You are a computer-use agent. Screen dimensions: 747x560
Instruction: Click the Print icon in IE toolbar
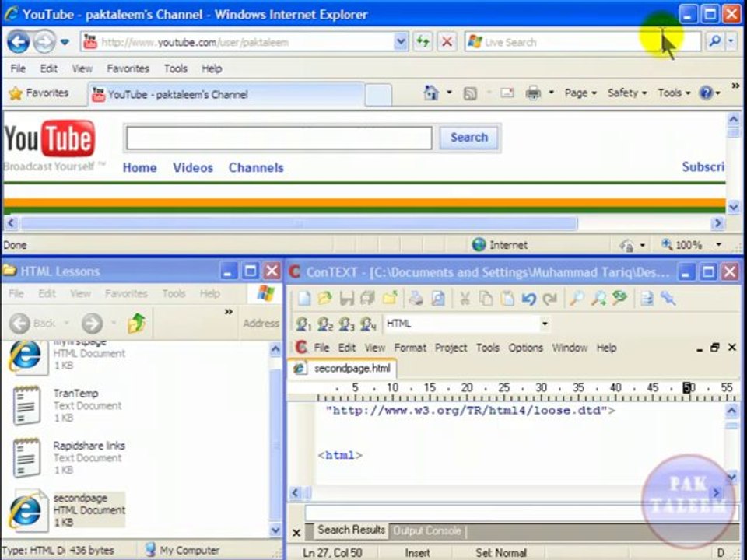533,93
